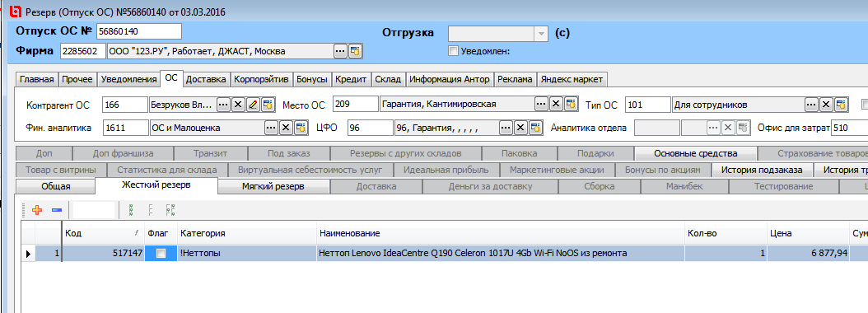Screen dimensions: 868x313
Task: Click the Наименование column header
Action: pyautogui.click(x=501, y=233)
